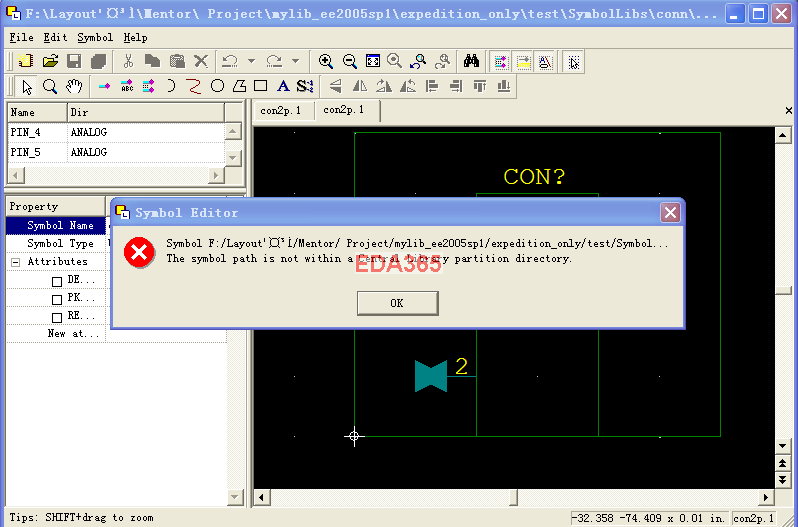The image size is (798, 527).
Task: Click the Fit All view icon
Action: [x=373, y=62]
